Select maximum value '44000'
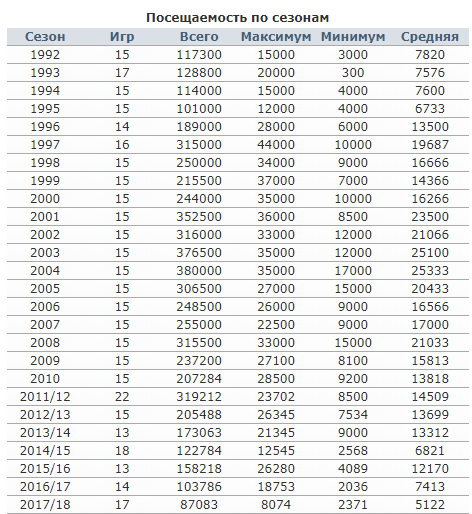This screenshot has height=514, width=472. pos(276,145)
